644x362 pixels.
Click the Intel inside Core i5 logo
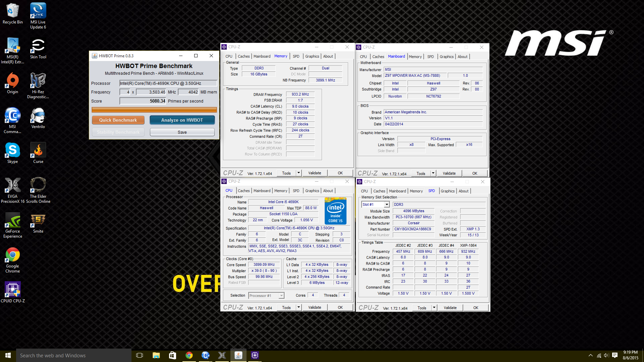[335, 211]
